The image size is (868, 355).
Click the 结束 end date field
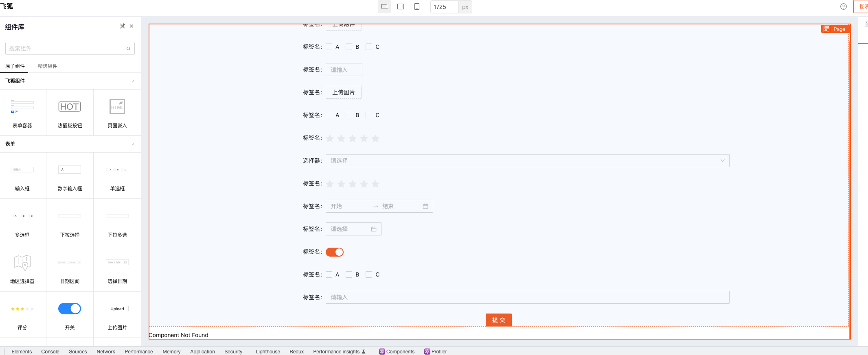coord(399,206)
